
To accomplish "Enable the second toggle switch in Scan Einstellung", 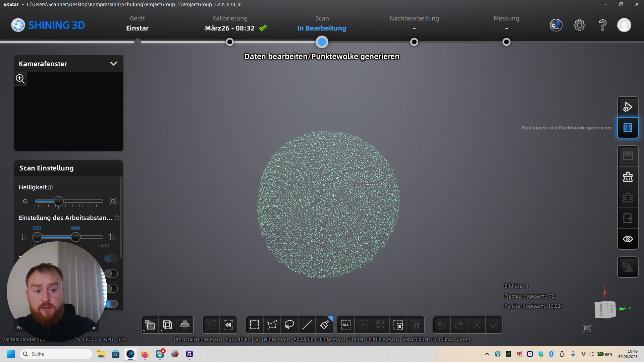I will tap(111, 274).
